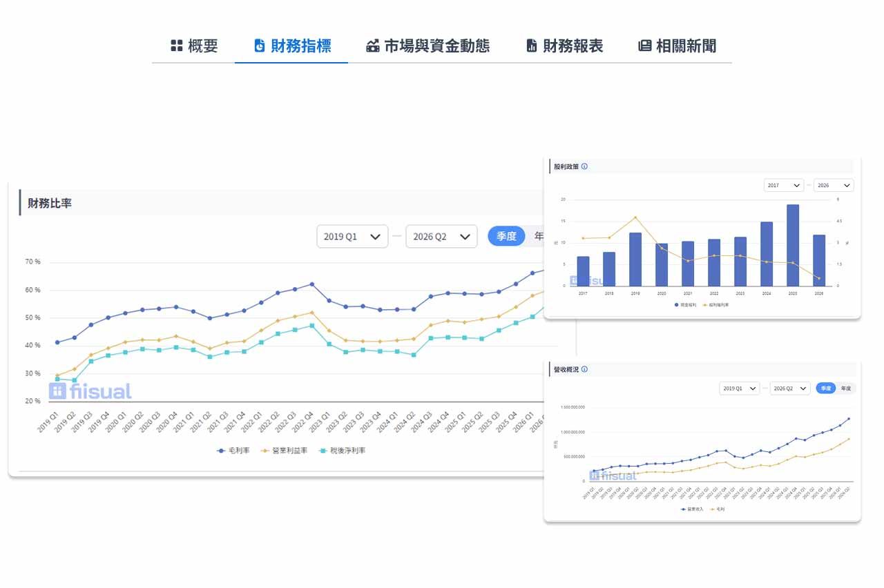Toggle 營業利益率 legend series
The image size is (884, 588).
click(284, 451)
